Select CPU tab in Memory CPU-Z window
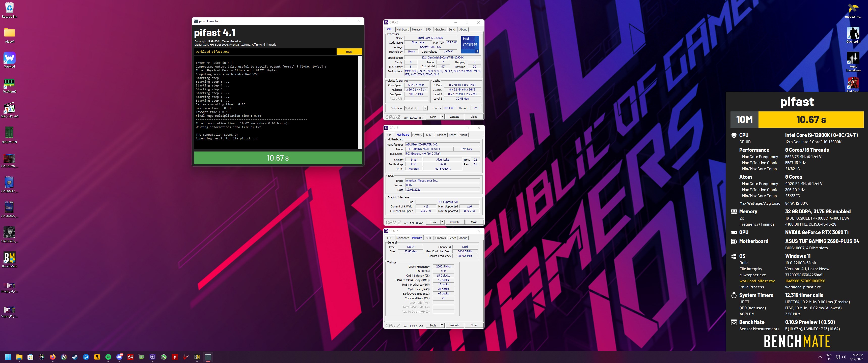The width and height of the screenshot is (868, 363). coord(390,238)
